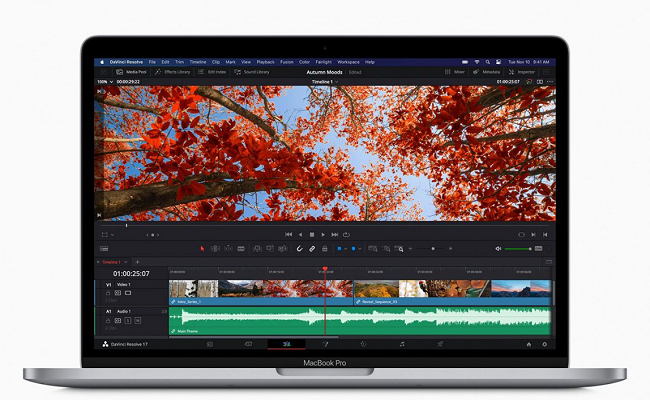
Task: Click the Wi-Fi status icon
Action: coord(477,62)
